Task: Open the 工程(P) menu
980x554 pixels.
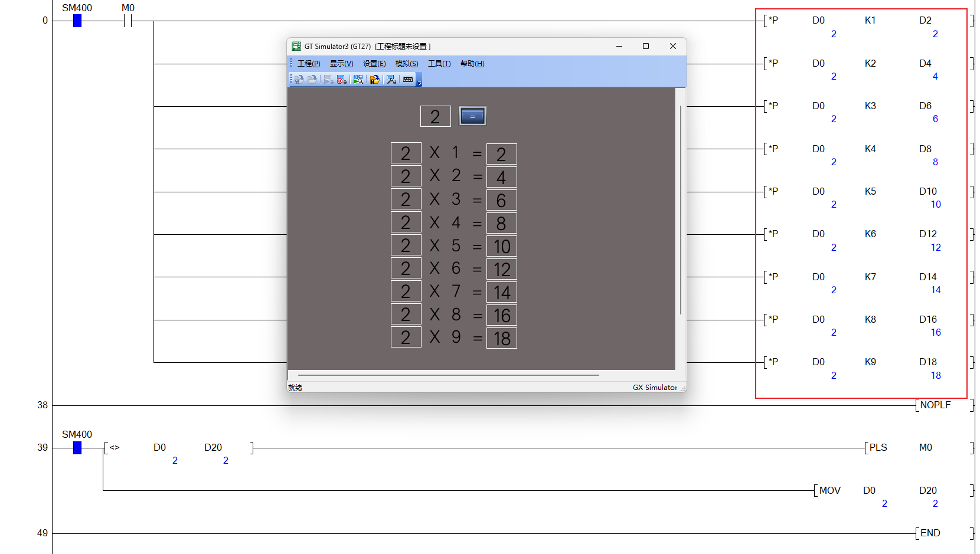Action: [x=308, y=64]
